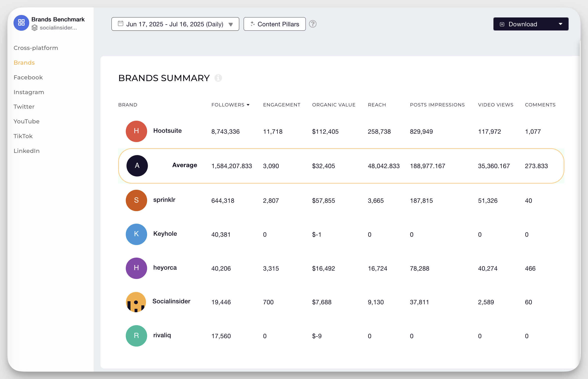
Task: Go to the Facebook section
Action: point(28,77)
